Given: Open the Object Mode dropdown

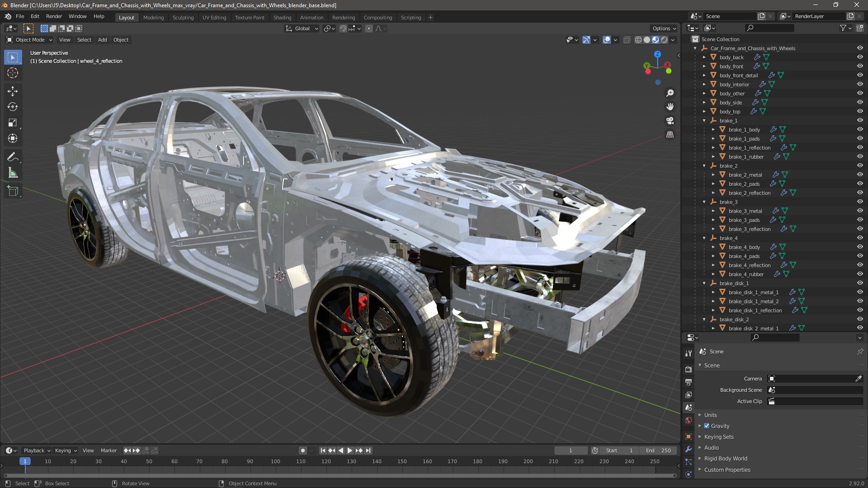Looking at the screenshot, I should coord(29,40).
